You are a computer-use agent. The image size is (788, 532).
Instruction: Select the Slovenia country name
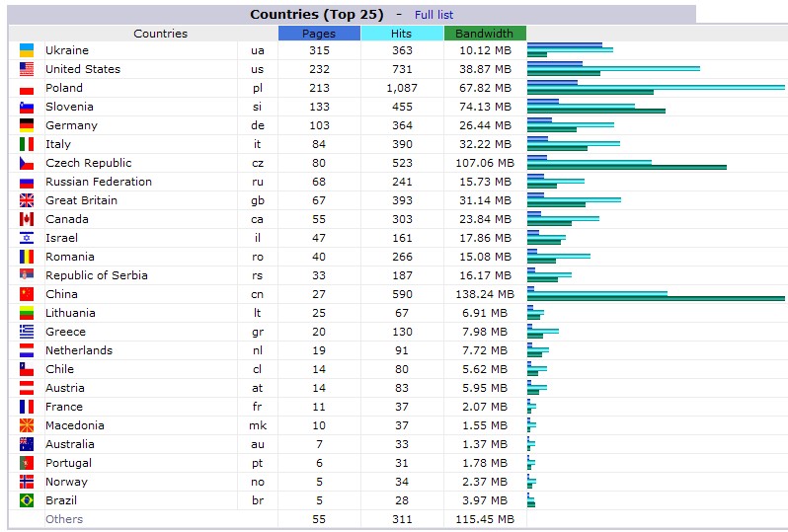click(69, 107)
